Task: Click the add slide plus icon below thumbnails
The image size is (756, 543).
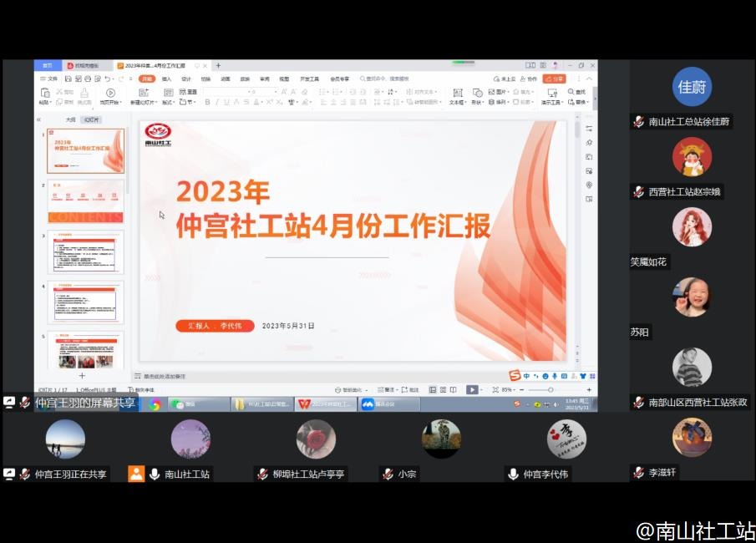Action: 81,376
